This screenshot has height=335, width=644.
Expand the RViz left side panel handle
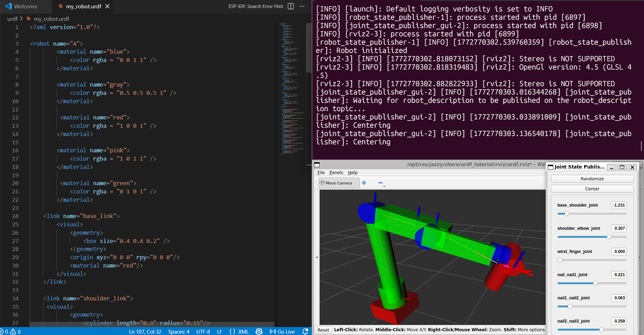[x=317, y=257]
